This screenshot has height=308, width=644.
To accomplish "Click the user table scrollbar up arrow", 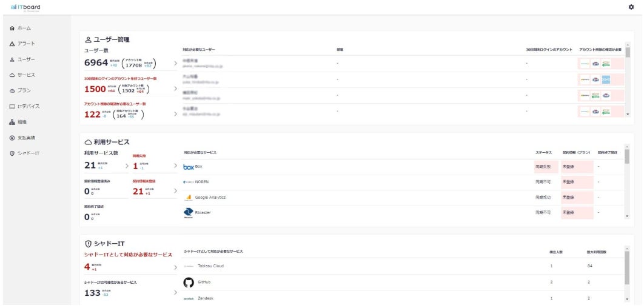I will click(x=627, y=44).
